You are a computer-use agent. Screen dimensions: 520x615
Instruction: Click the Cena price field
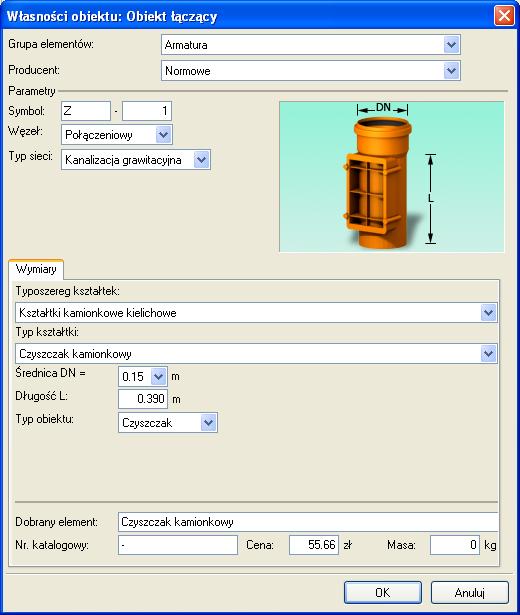coord(314,545)
